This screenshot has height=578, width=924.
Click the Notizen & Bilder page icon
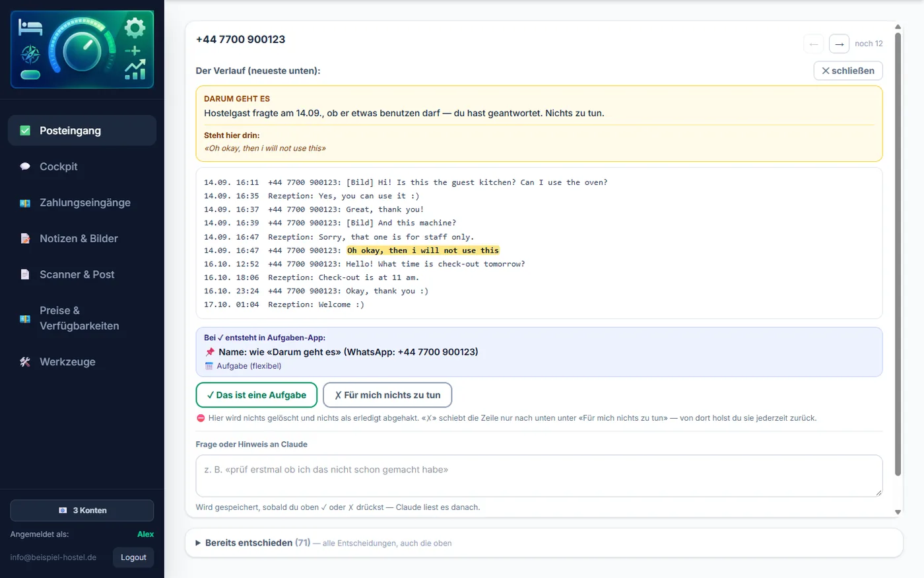tap(25, 238)
